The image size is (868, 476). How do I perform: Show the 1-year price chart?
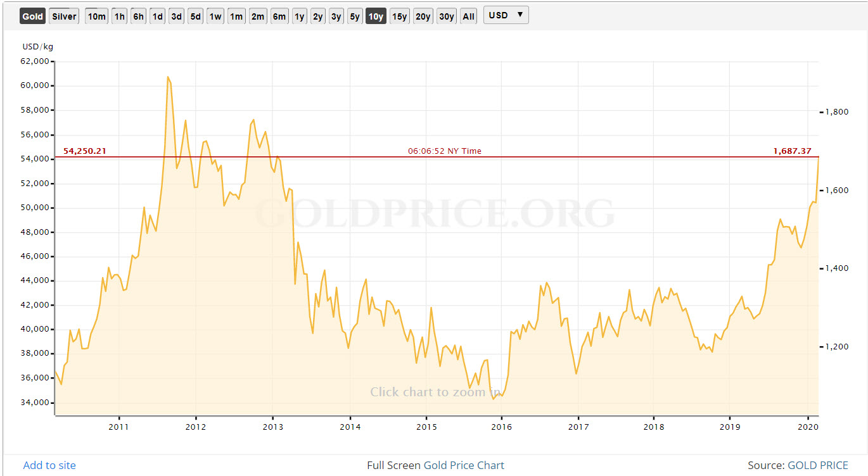(x=299, y=16)
